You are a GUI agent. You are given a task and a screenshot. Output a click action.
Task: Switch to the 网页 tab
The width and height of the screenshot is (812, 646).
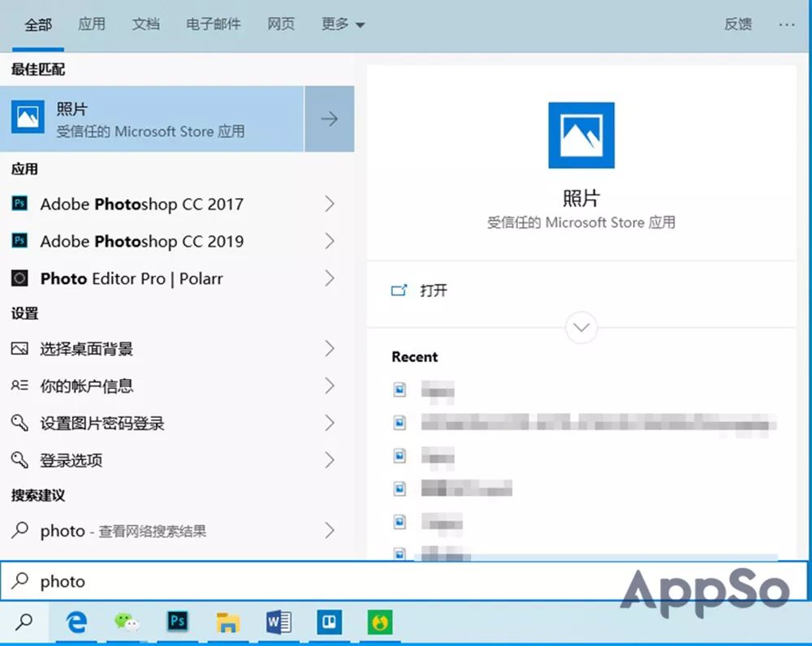281,24
